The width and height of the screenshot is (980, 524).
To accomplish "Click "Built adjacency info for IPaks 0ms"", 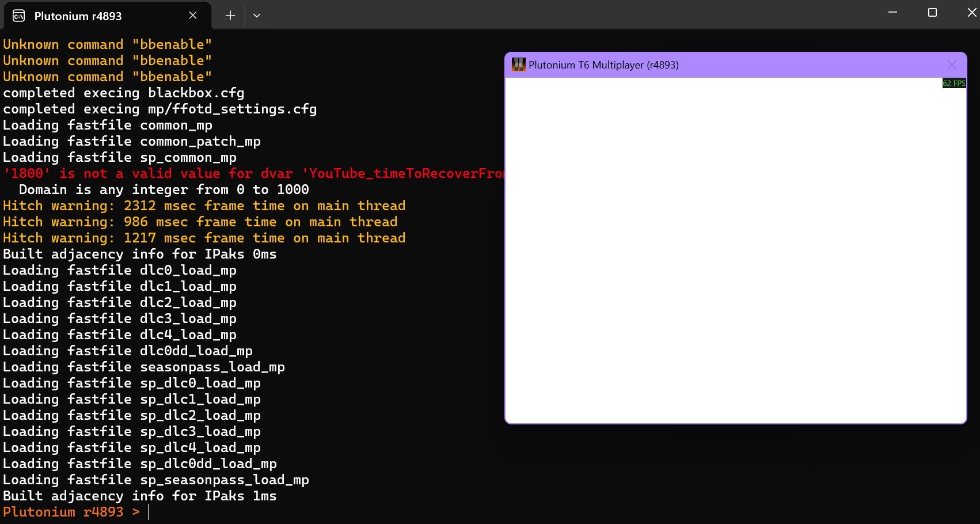I will [x=139, y=254].
